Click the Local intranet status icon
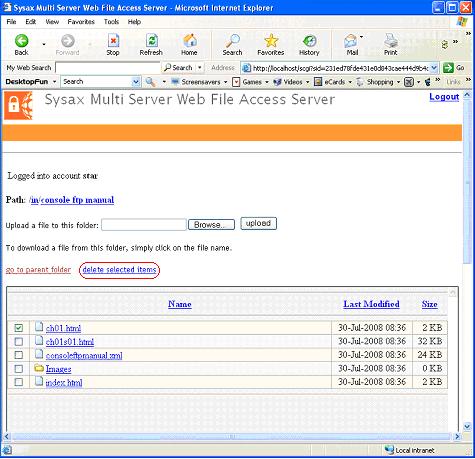The height and width of the screenshot is (459, 475). tap(389, 450)
